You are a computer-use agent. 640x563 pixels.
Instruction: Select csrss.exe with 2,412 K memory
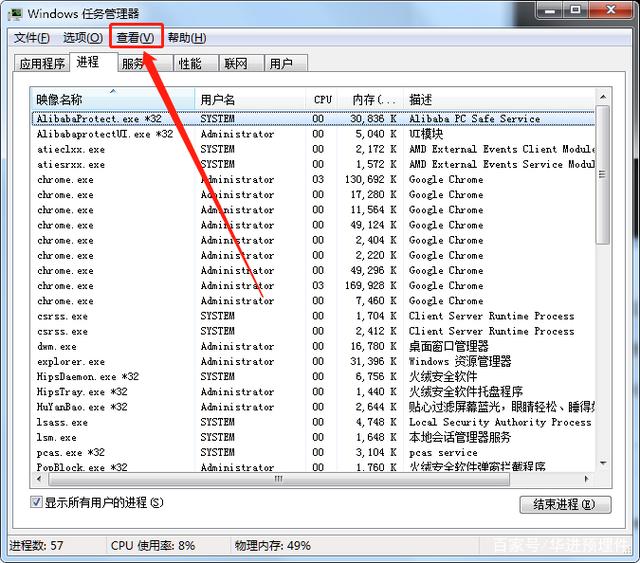[x=313, y=331]
